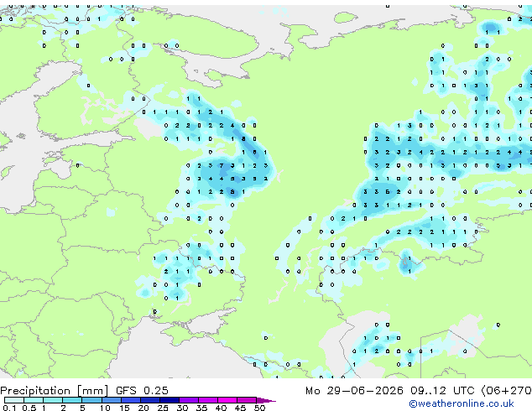Click the legend value "35"
The height and width of the screenshot is (411, 532).
[201, 408]
